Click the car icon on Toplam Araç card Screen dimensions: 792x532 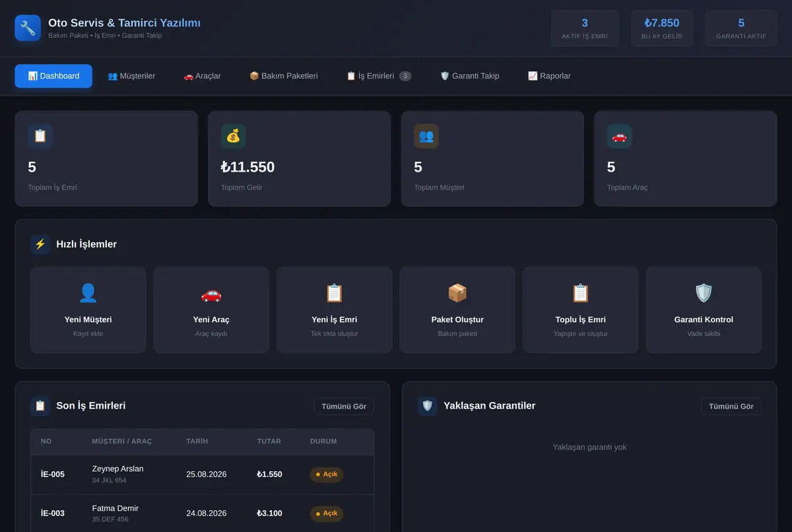(619, 136)
